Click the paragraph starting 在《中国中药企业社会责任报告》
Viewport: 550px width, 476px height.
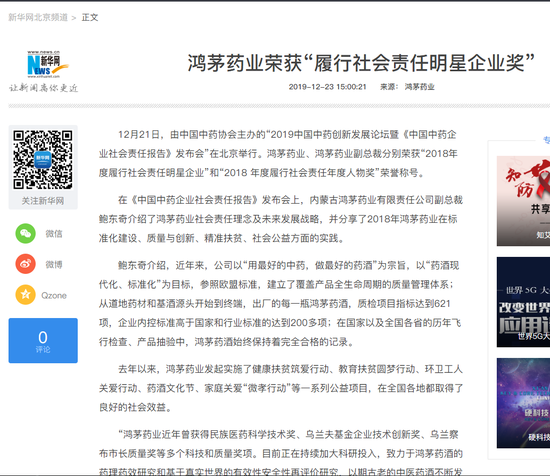[x=281, y=219]
